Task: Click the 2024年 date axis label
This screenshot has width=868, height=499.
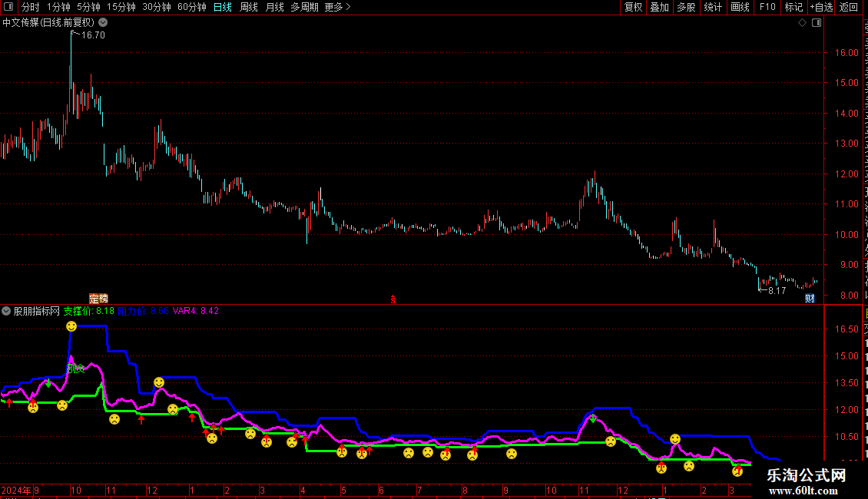Action: [x=17, y=490]
